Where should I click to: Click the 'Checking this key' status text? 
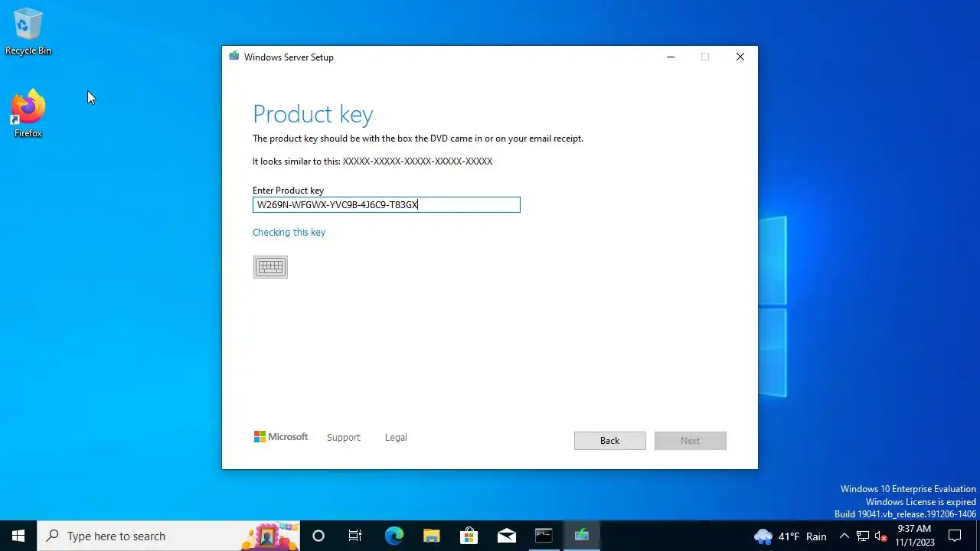tap(289, 233)
